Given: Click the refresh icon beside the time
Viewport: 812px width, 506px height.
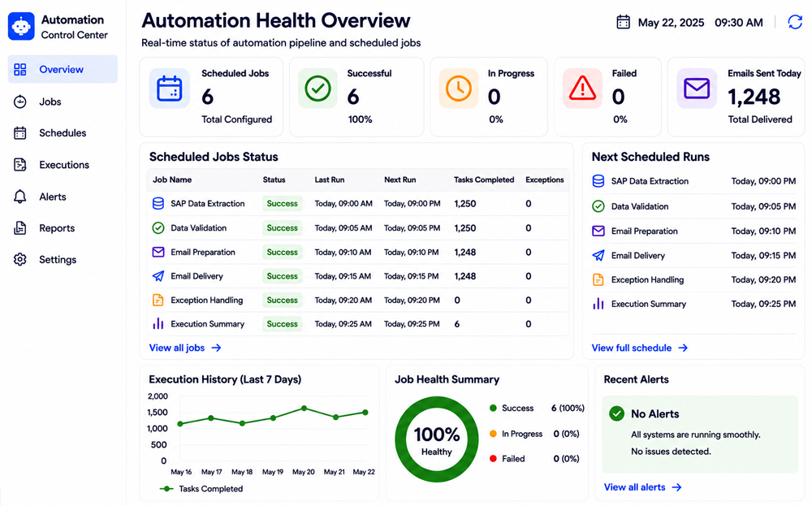Looking at the screenshot, I should 795,22.
